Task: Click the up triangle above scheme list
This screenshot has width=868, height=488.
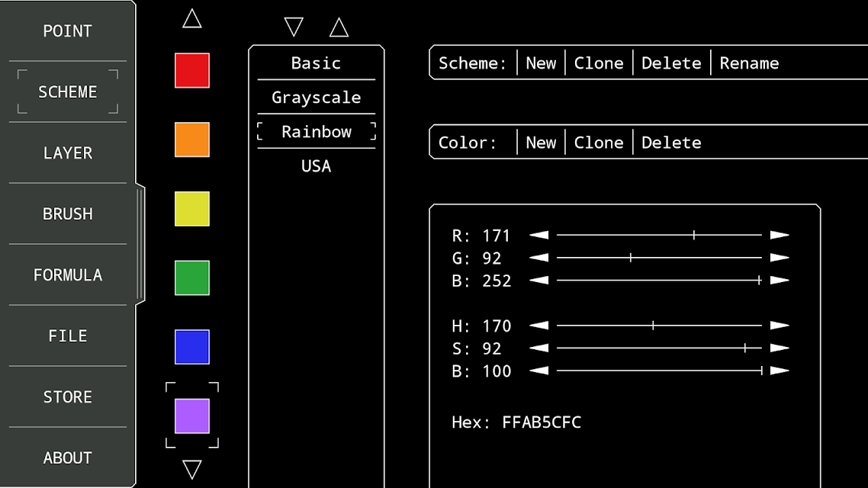Action: (339, 27)
